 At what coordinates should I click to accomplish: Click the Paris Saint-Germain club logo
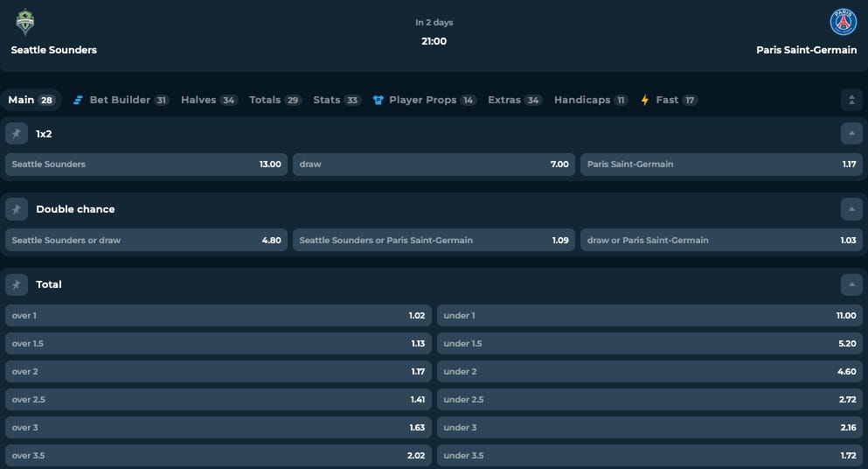pos(844,22)
